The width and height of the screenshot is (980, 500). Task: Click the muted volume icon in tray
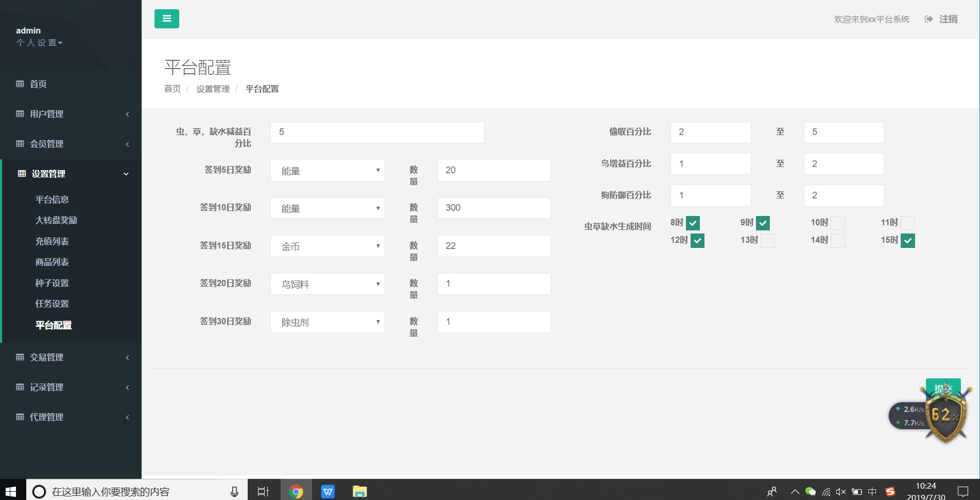[x=840, y=491]
